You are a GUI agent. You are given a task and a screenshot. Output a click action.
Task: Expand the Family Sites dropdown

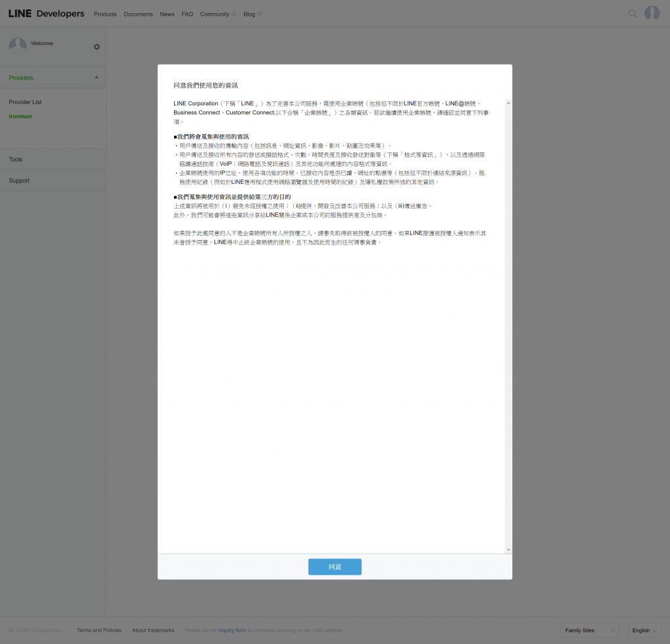(x=590, y=630)
